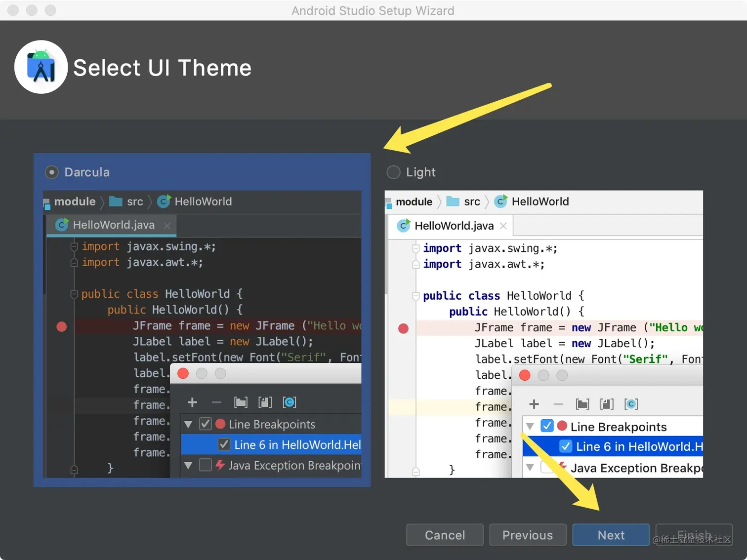Toggle Line Breakpoints checkbox in Light preview
Screen dimensions: 747x560
547,426
